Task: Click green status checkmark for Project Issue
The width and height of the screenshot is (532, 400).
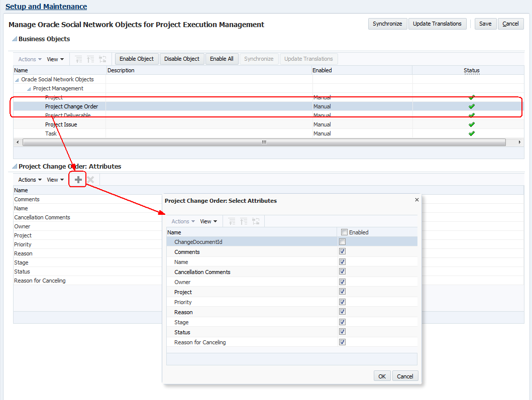Action: [471, 124]
